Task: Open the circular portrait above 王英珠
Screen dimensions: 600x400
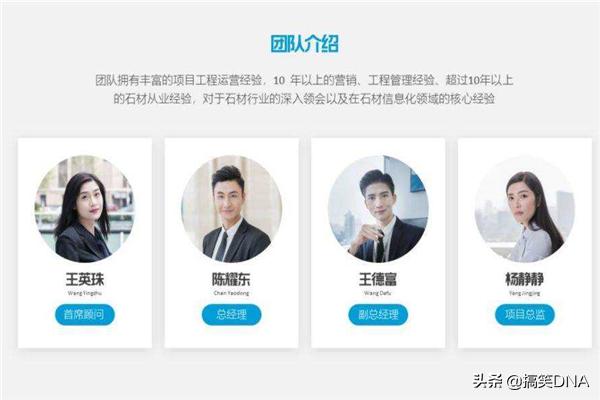Action: (x=85, y=209)
